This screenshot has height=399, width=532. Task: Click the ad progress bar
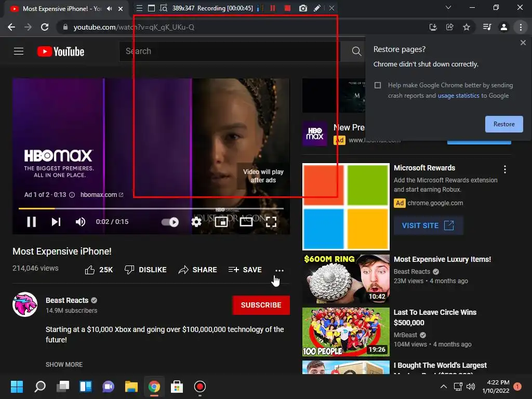[x=151, y=208]
